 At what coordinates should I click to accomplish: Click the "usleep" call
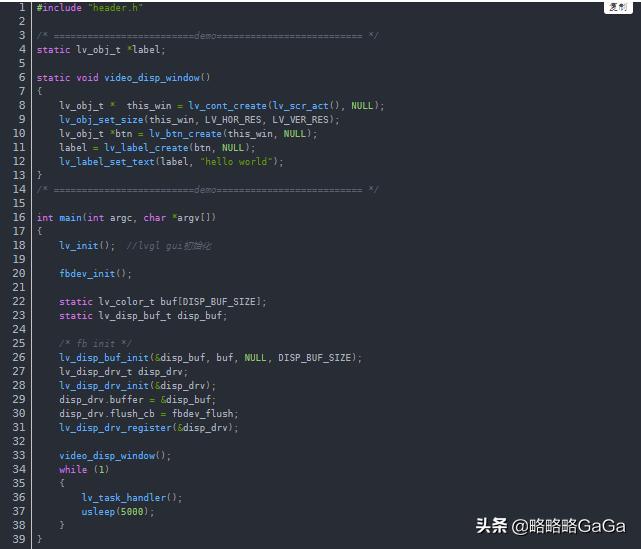point(98,511)
